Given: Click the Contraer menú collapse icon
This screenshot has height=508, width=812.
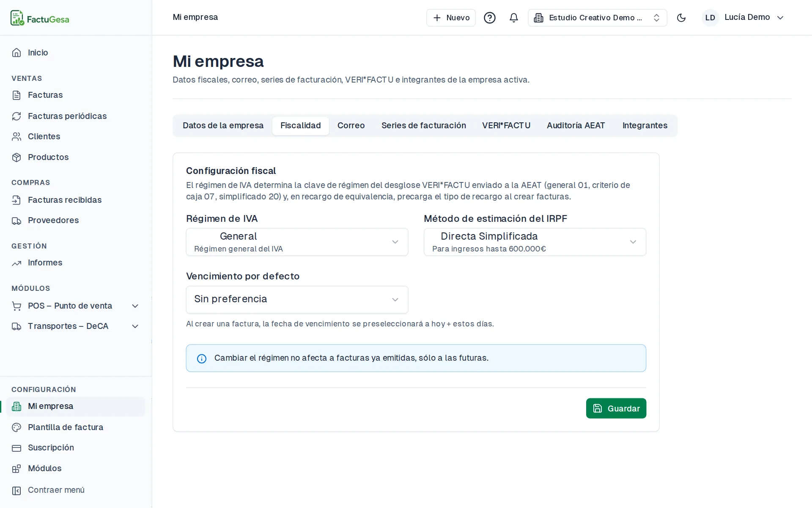Looking at the screenshot, I should coord(16,490).
